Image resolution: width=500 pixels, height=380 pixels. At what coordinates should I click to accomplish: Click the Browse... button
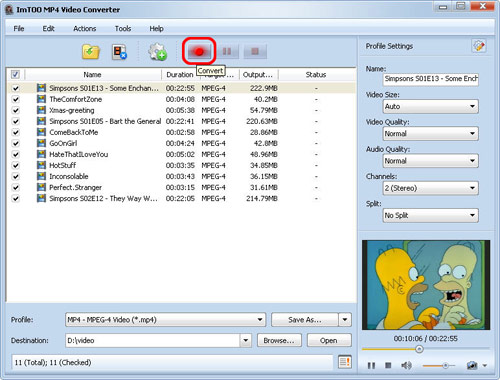279,340
